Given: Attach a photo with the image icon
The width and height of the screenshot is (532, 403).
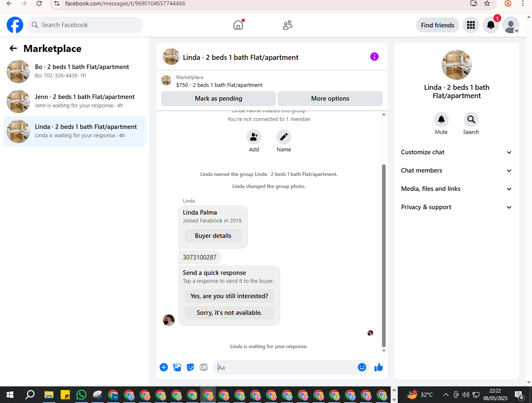Looking at the screenshot, I should 177,367.
